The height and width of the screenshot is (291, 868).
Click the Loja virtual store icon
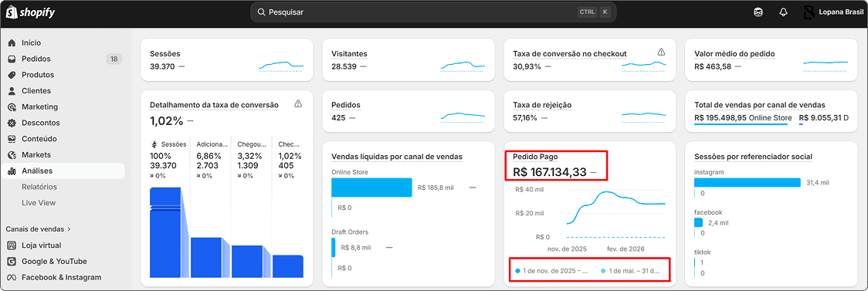[12, 245]
